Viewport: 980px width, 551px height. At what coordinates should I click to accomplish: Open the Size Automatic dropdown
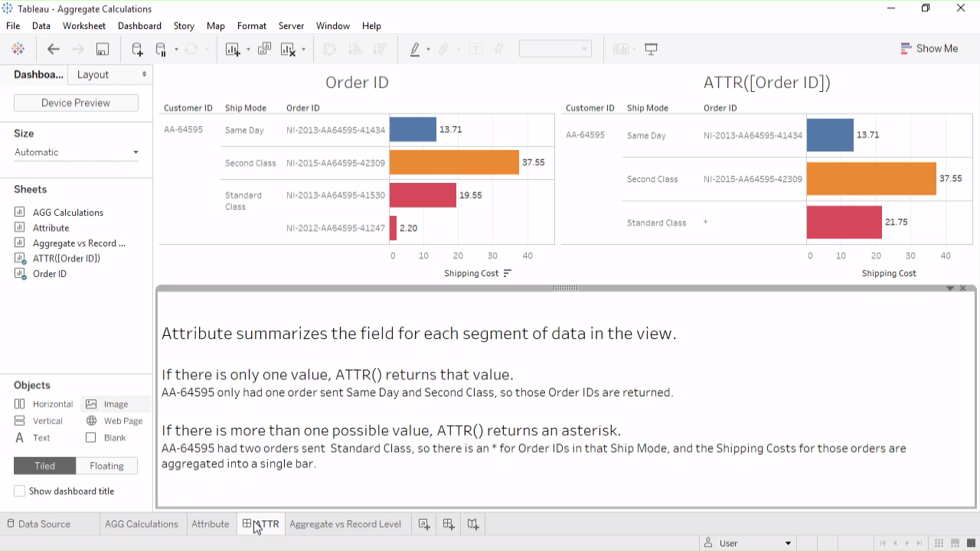pyautogui.click(x=77, y=152)
